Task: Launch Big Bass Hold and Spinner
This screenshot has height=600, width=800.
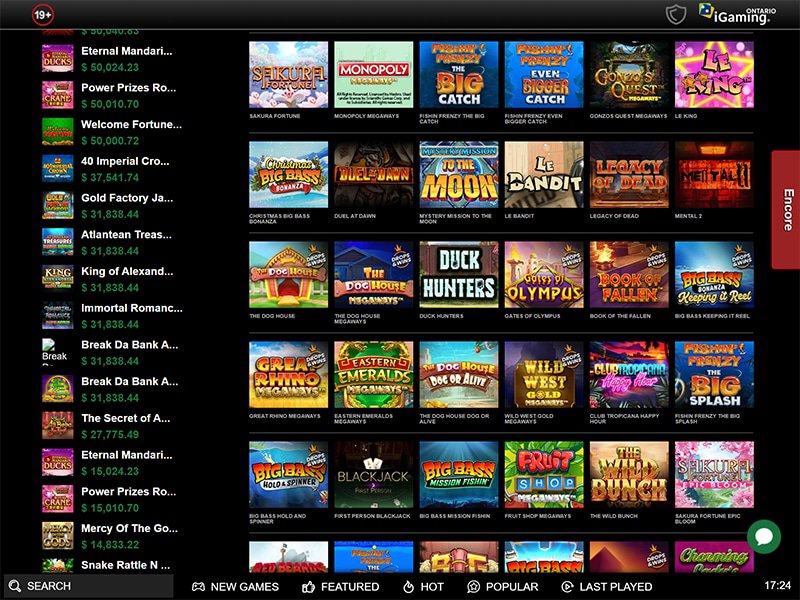Action: 288,474
